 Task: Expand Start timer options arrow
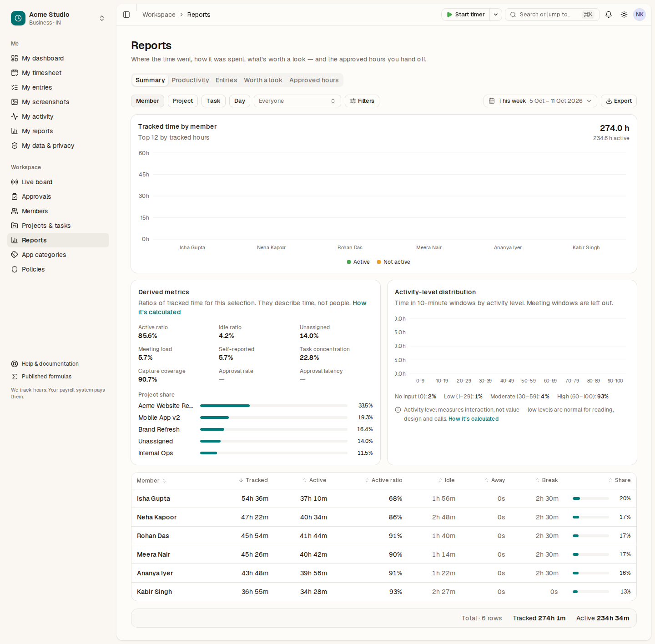(x=496, y=15)
